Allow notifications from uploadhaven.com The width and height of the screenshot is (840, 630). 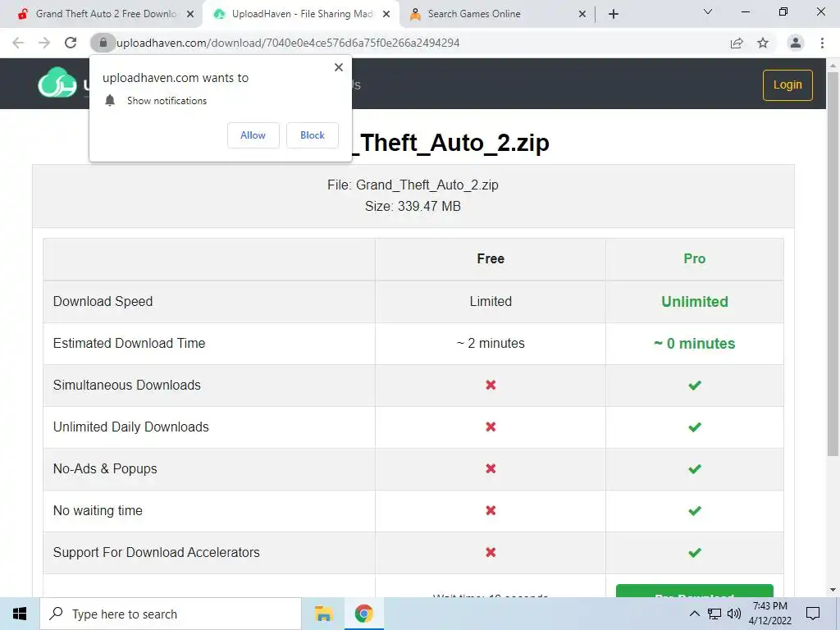coord(253,135)
